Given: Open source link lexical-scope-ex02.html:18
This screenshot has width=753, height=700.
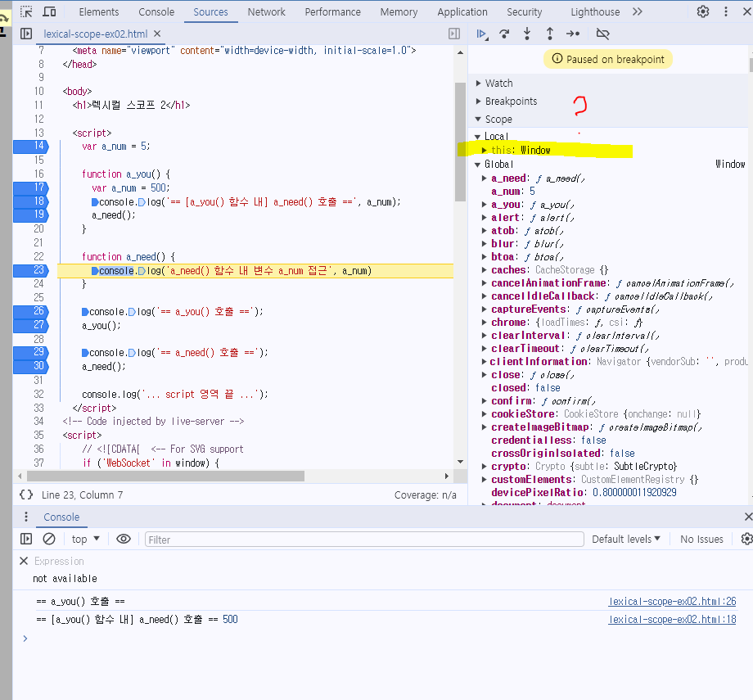Looking at the screenshot, I should pos(672,620).
